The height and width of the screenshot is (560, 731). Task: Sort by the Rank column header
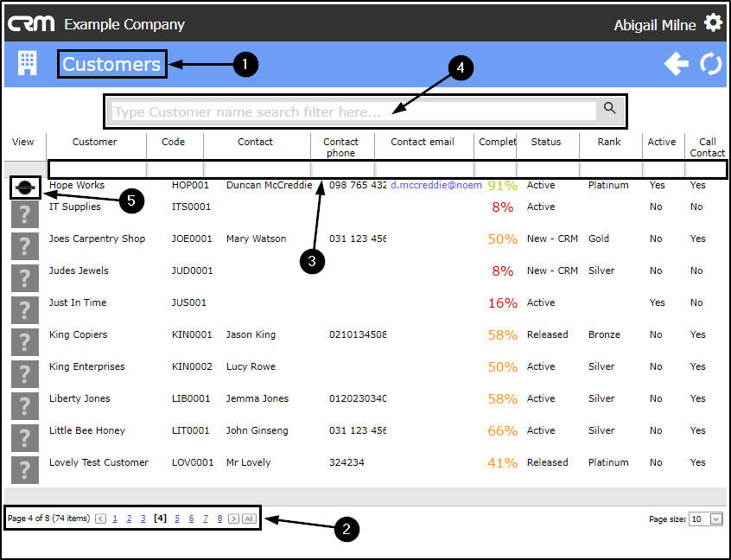click(609, 142)
